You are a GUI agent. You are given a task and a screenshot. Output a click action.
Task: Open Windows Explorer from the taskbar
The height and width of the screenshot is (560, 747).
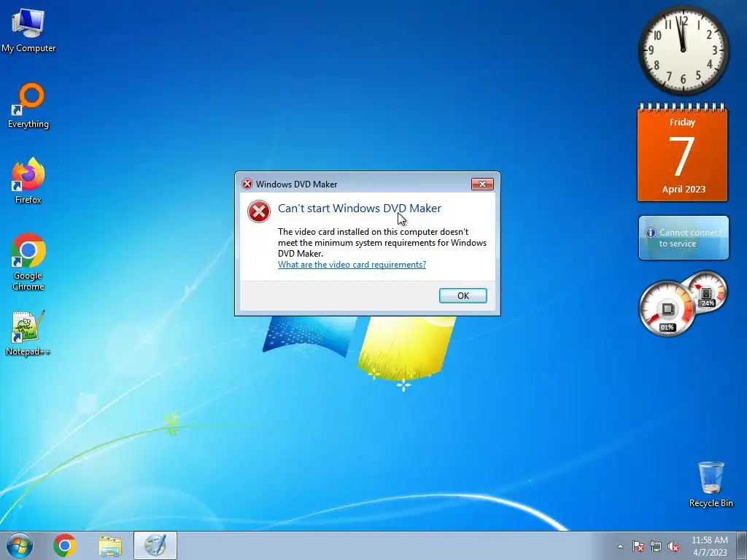point(110,545)
